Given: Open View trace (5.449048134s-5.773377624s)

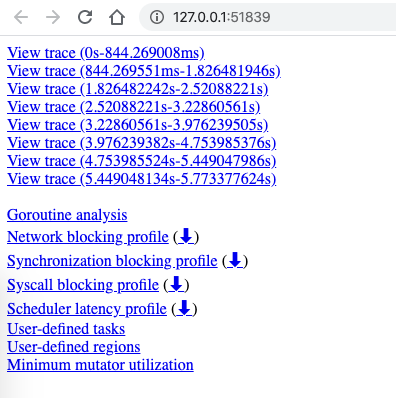Looking at the screenshot, I should pos(141,179).
